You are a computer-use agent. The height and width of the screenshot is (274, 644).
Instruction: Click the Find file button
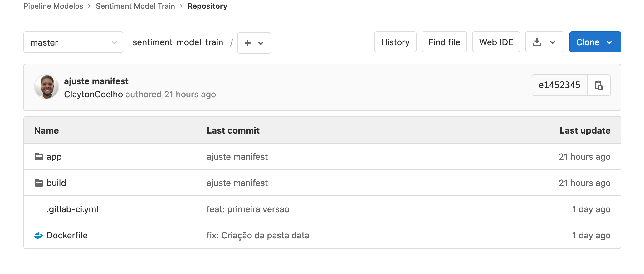pyautogui.click(x=444, y=42)
